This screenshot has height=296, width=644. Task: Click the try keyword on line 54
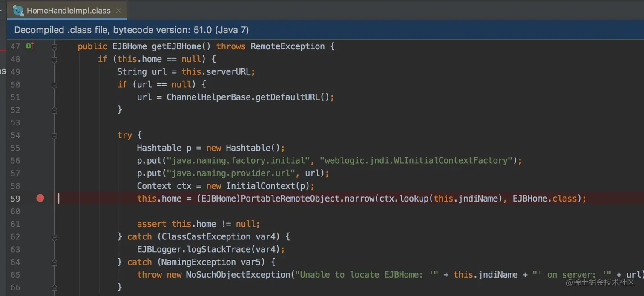click(125, 135)
